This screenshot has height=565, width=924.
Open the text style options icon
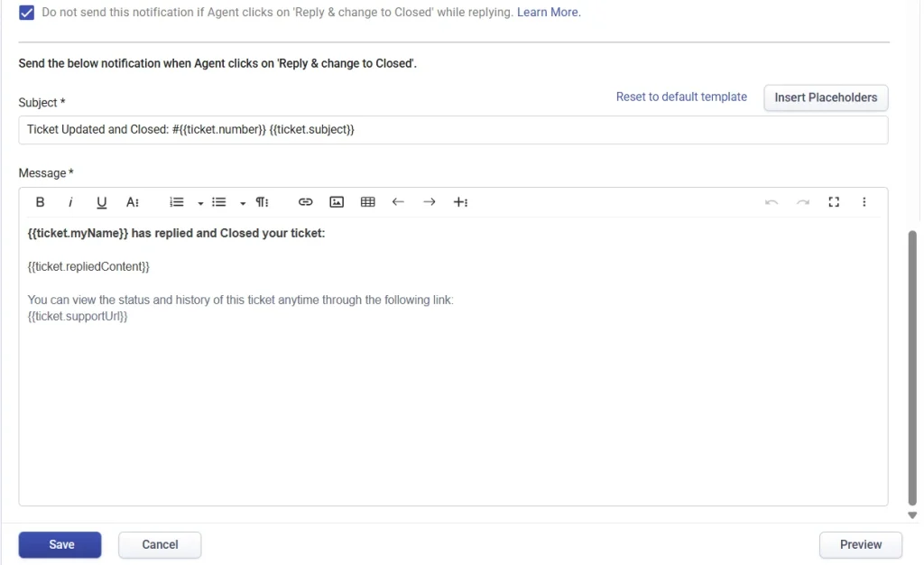point(133,201)
